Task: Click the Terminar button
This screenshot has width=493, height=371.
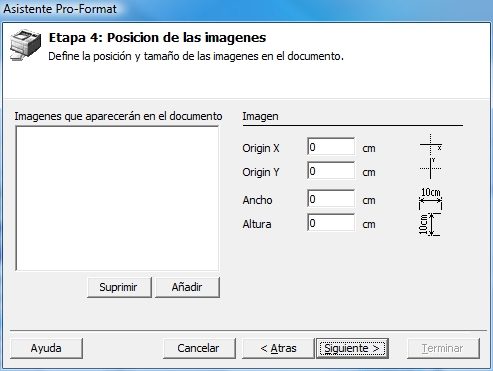Action: point(443,348)
